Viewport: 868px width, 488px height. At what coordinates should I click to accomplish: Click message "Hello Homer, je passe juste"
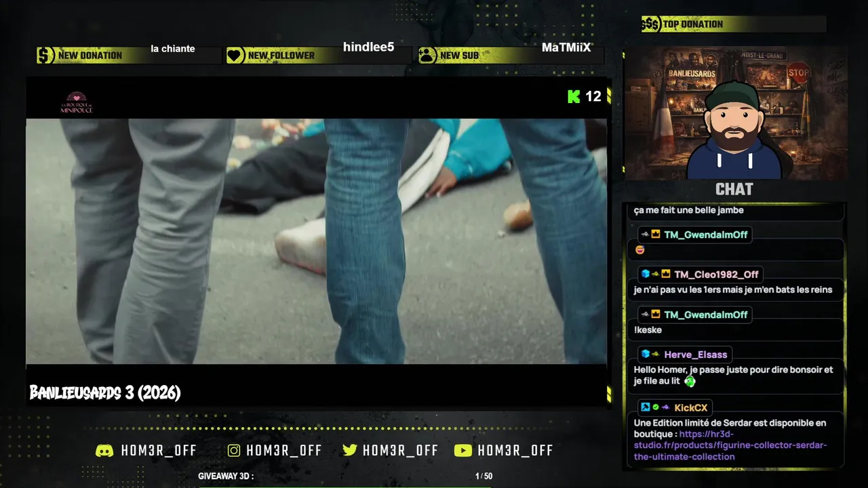tap(734, 375)
